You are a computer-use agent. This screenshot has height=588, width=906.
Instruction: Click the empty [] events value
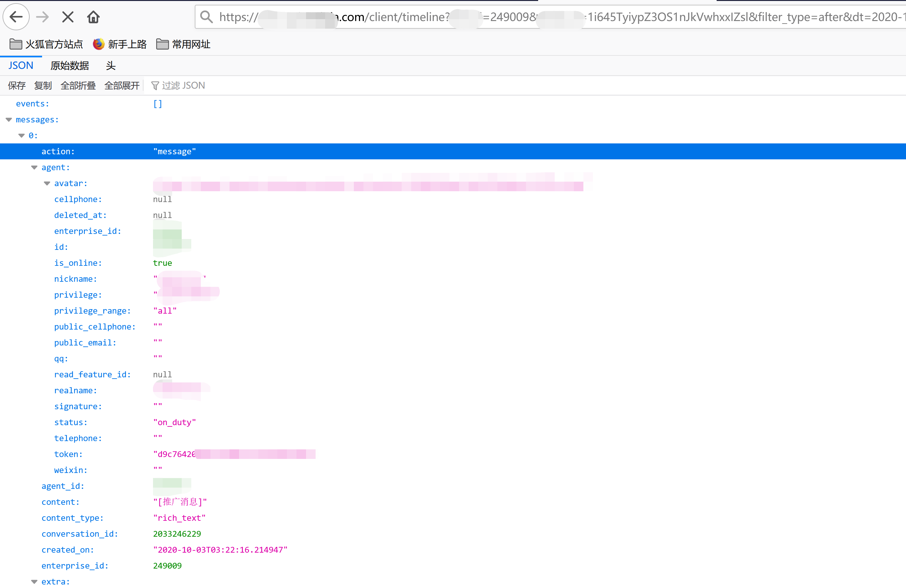157,104
